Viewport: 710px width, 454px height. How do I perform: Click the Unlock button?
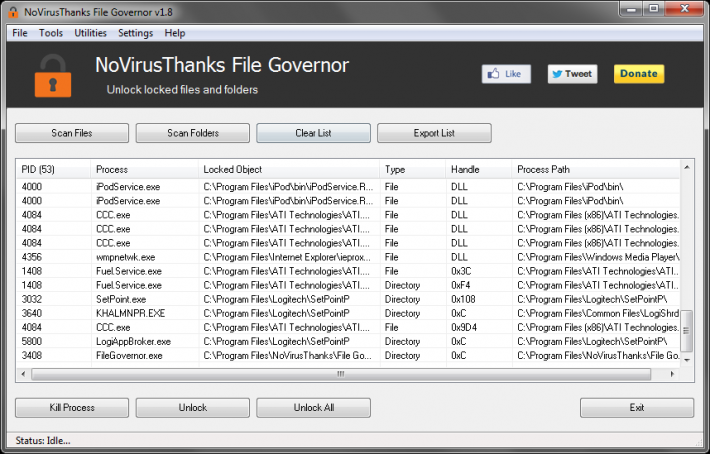pyautogui.click(x=193, y=407)
